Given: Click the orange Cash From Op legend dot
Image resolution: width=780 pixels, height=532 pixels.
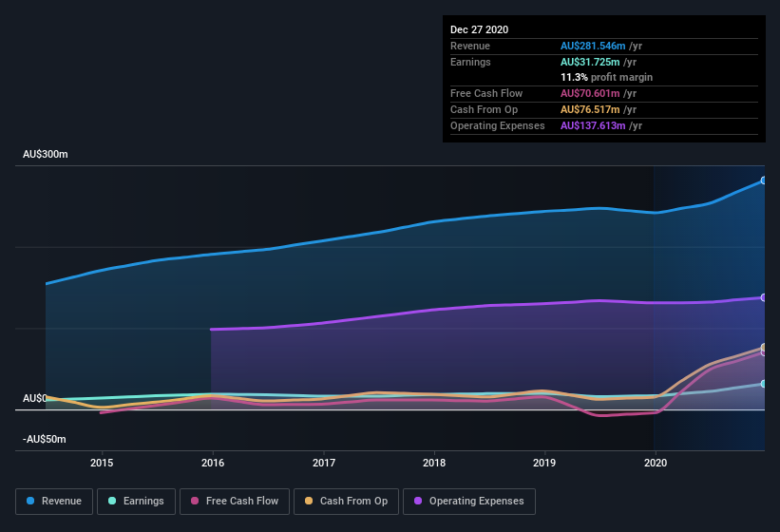Looking at the screenshot, I should click(x=310, y=501).
